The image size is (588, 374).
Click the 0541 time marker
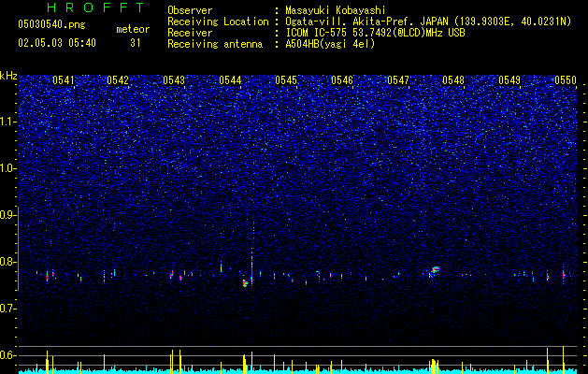click(x=64, y=80)
